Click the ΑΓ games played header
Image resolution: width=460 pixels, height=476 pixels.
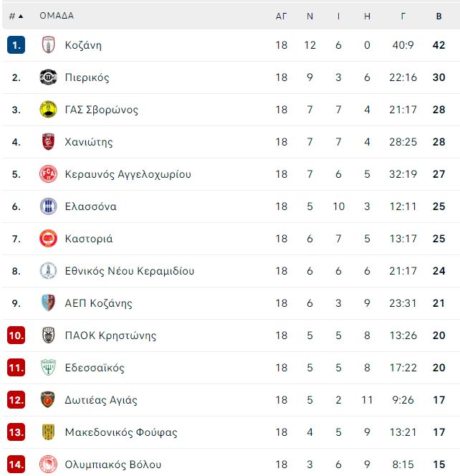pos(281,16)
